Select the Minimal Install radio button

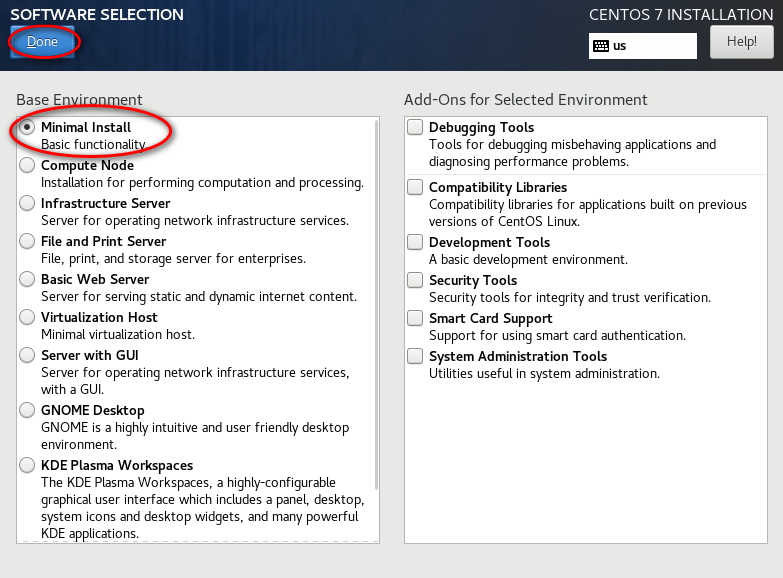[x=27, y=127]
